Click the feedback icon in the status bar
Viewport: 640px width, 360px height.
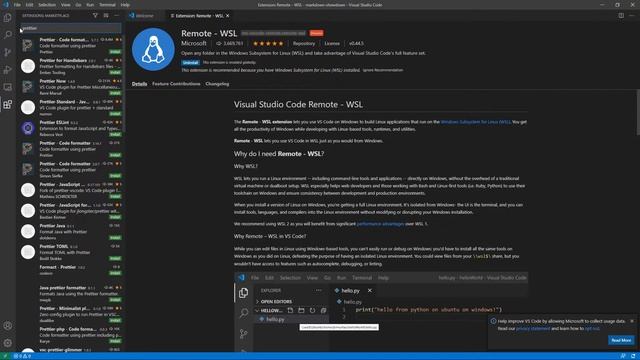tap(623, 356)
